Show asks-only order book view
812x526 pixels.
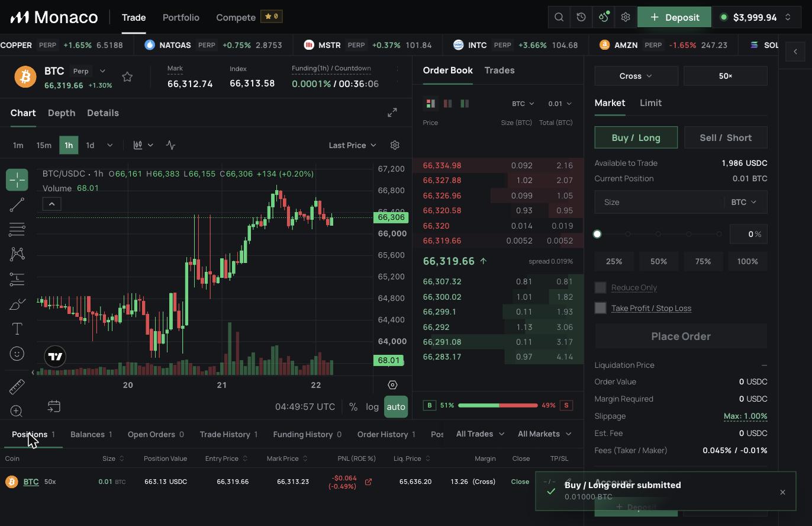(x=447, y=104)
